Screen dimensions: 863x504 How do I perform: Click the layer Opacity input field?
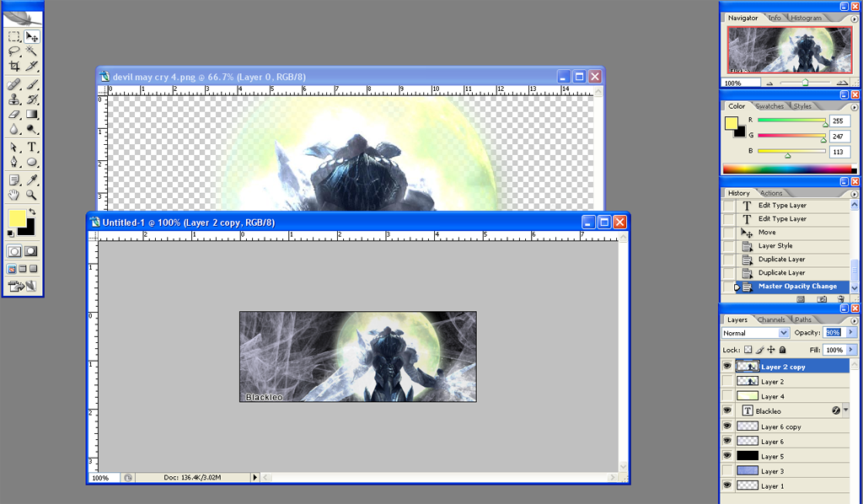pos(834,332)
